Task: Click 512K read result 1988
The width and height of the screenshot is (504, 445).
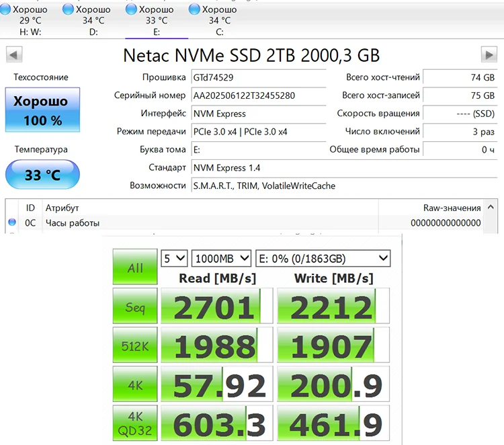Action: [x=216, y=345]
